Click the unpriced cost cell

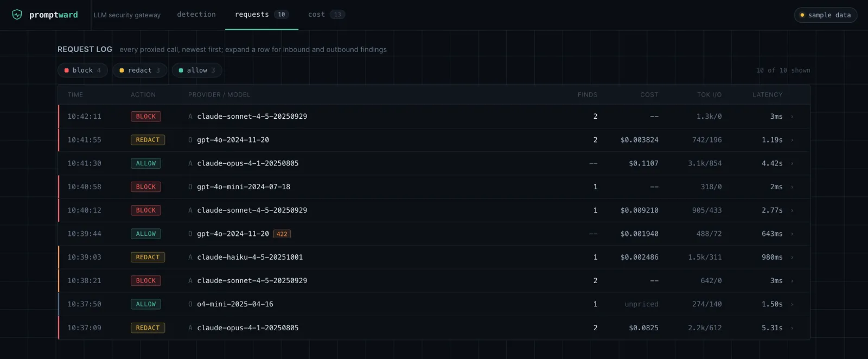tap(641, 304)
